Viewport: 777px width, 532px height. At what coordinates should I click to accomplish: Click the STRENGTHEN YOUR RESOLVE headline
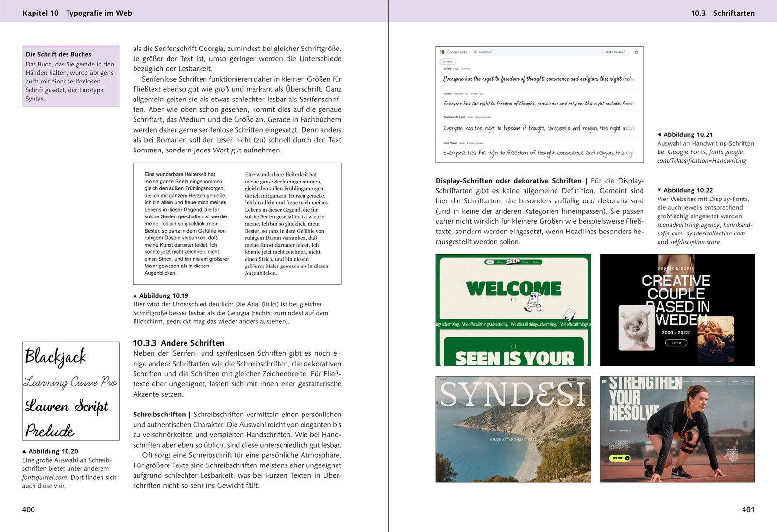pyautogui.click(x=646, y=398)
